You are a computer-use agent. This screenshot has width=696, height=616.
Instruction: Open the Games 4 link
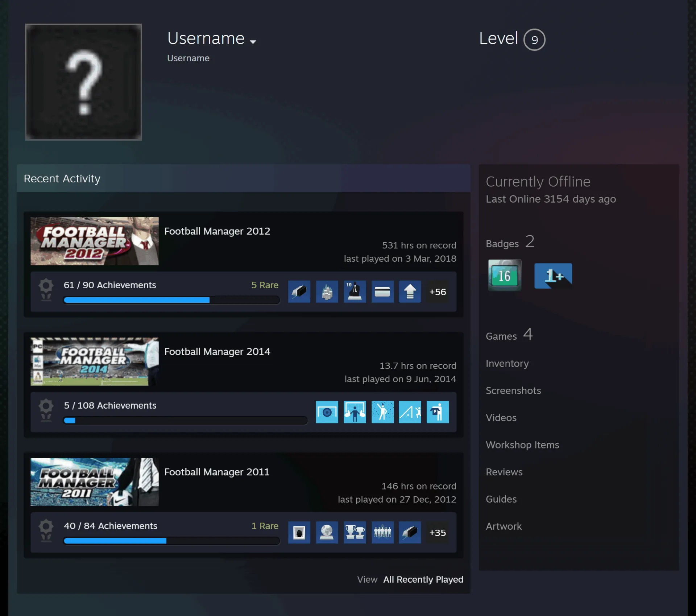pos(509,334)
